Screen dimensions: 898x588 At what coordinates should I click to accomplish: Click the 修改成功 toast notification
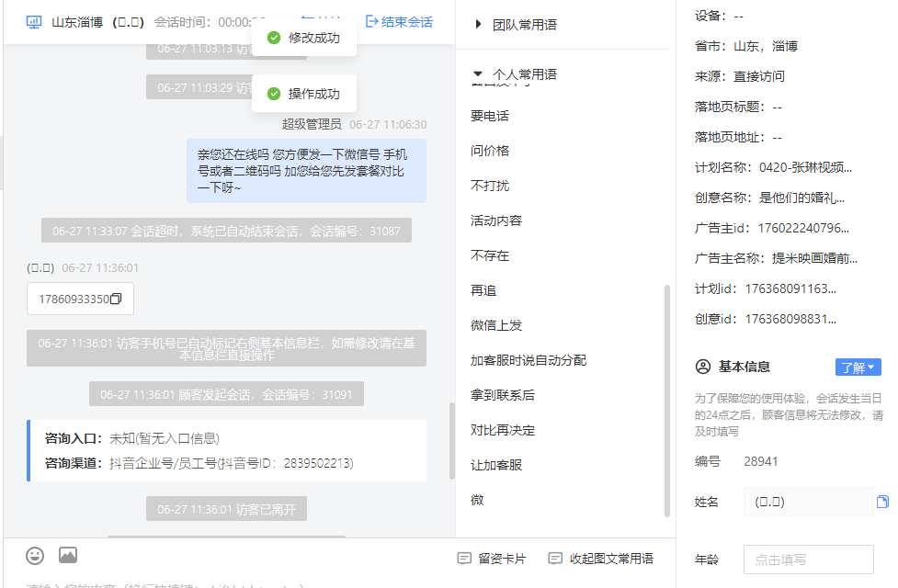tap(304, 38)
